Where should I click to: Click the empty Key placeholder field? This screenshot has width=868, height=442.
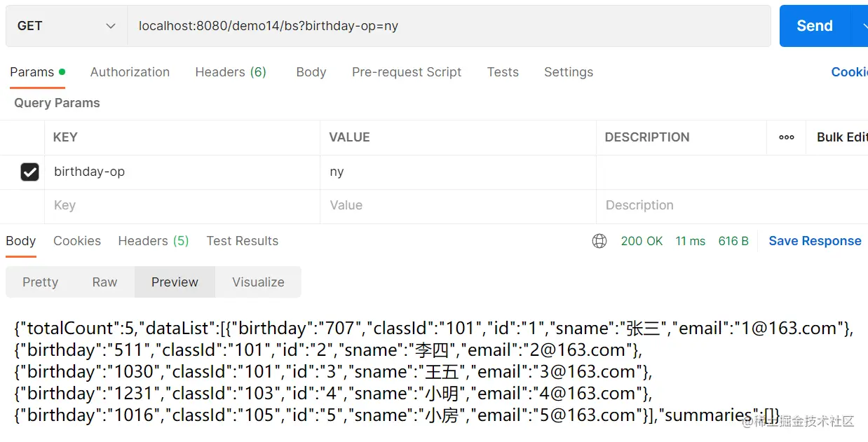point(182,205)
